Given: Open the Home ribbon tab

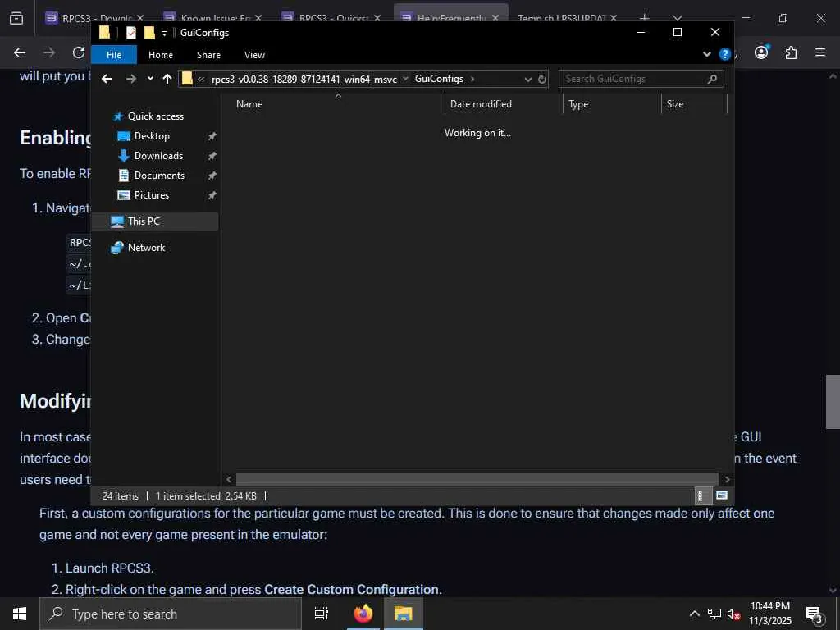Looking at the screenshot, I should 161,55.
